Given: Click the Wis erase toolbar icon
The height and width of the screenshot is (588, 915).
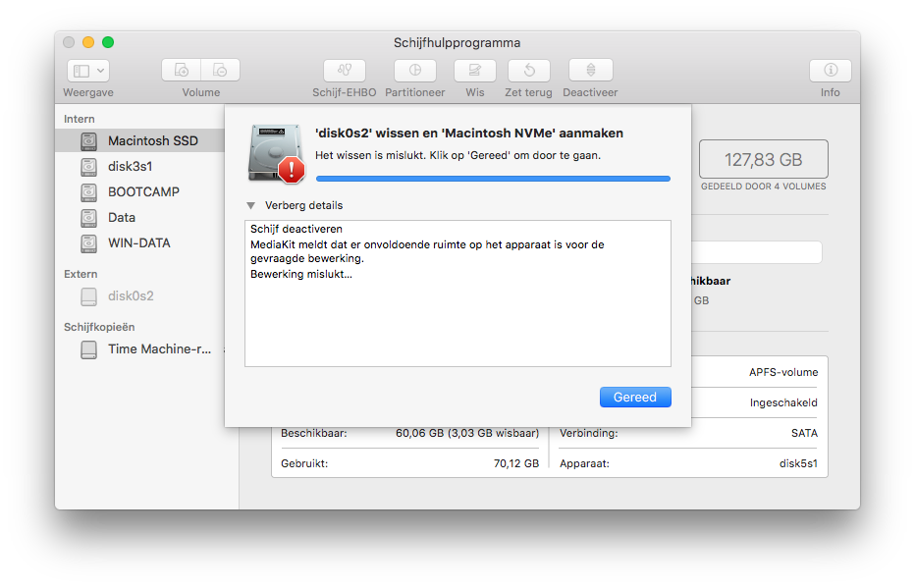Looking at the screenshot, I should pos(475,71).
